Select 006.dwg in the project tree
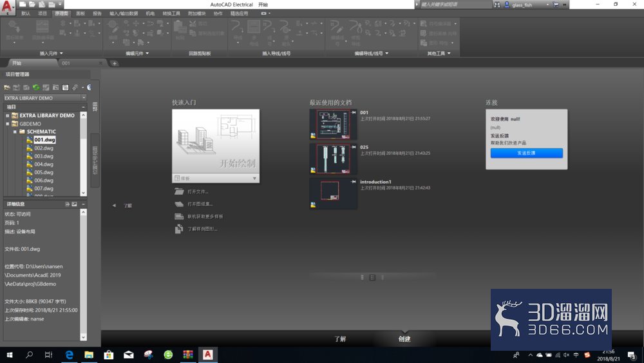 point(44,181)
